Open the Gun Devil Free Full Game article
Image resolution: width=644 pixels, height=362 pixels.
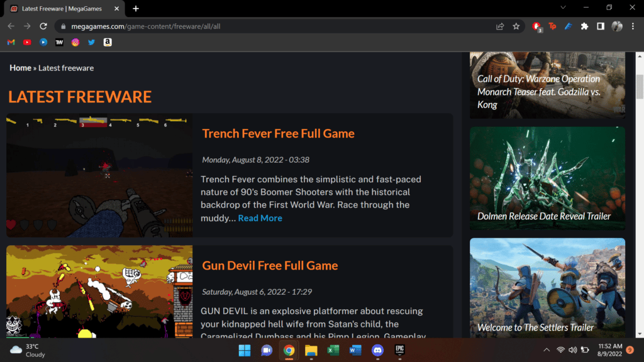tap(270, 265)
